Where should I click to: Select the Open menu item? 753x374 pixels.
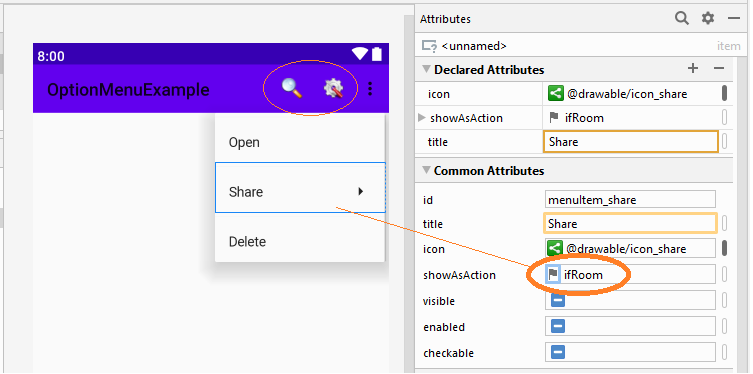coord(300,142)
